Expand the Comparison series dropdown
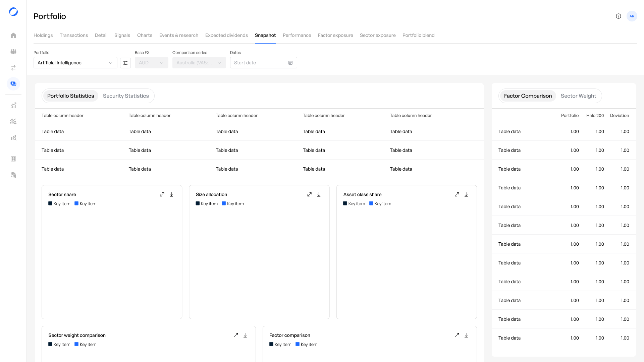The height and width of the screenshot is (362, 644). coord(199,63)
